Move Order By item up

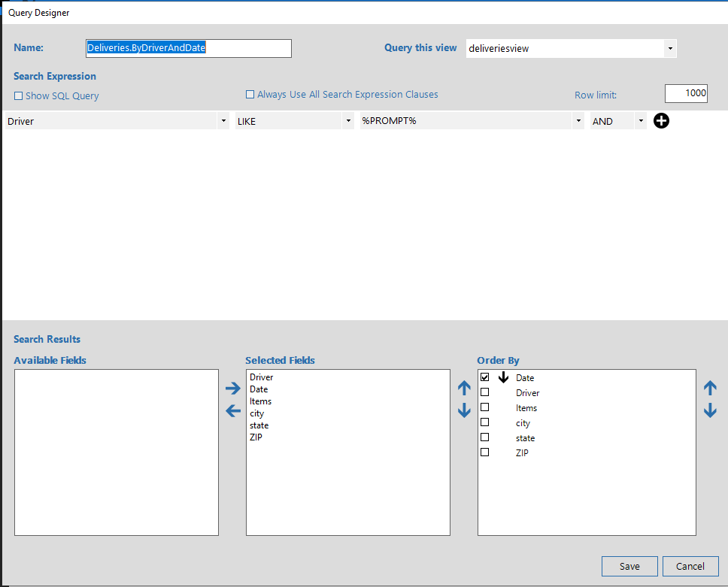(710, 389)
